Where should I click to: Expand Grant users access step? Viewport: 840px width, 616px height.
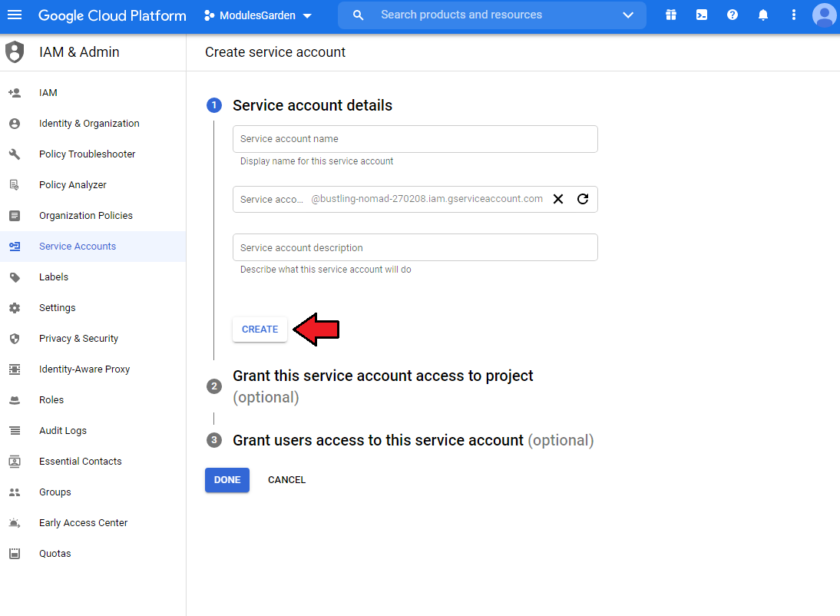413,440
